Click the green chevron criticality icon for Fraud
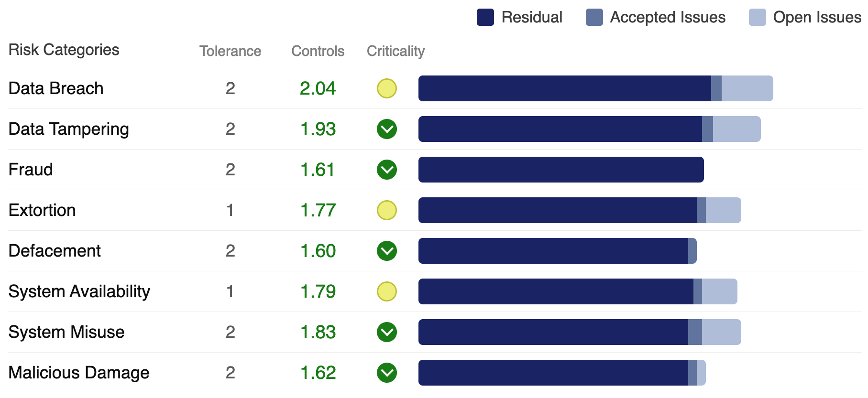The width and height of the screenshot is (868, 398). (387, 170)
